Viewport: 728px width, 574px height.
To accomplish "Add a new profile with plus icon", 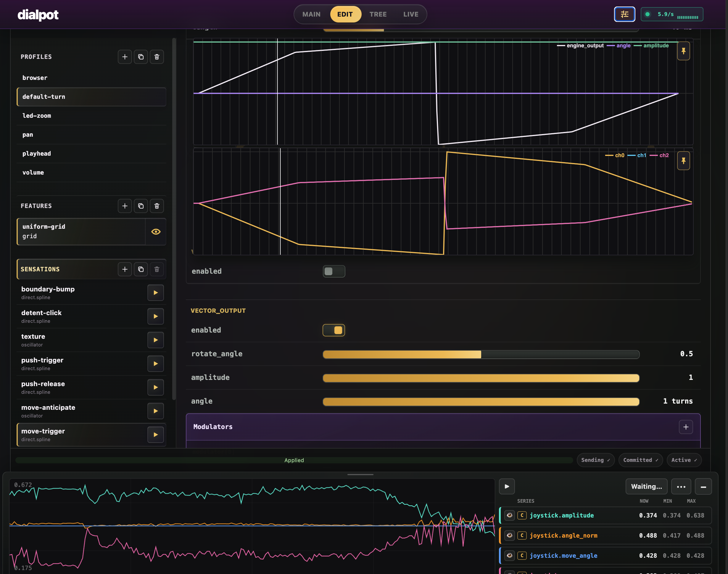I will (x=125, y=57).
